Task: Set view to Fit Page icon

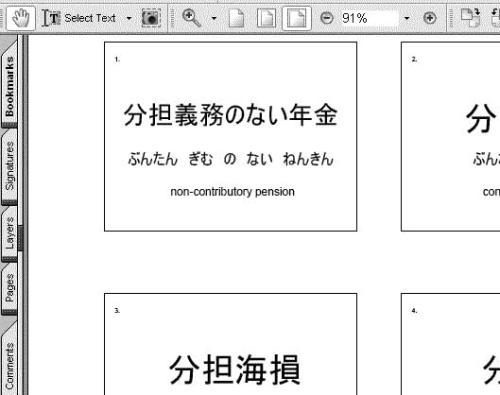Action: (x=266, y=18)
